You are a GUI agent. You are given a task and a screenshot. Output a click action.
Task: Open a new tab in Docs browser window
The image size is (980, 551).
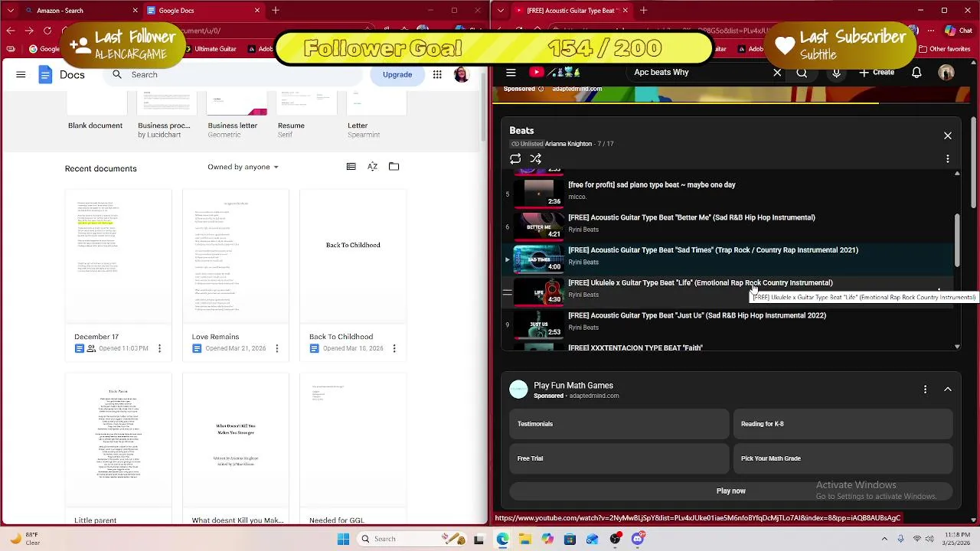click(275, 11)
